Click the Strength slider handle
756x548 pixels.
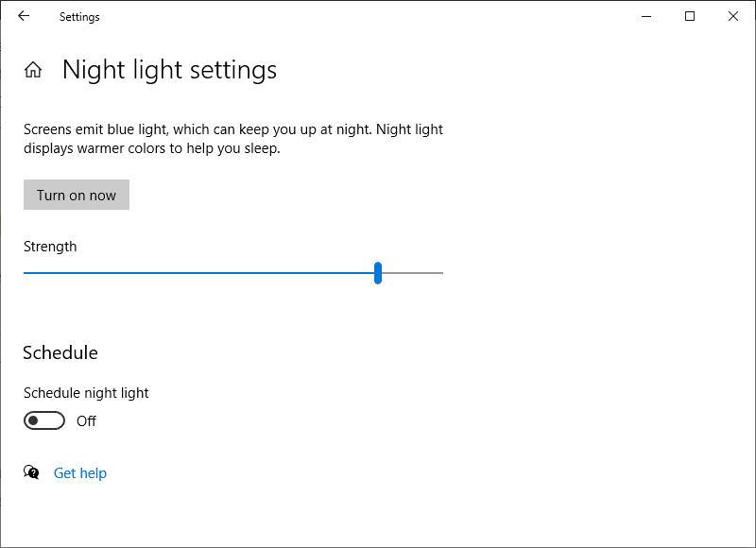[x=378, y=273]
